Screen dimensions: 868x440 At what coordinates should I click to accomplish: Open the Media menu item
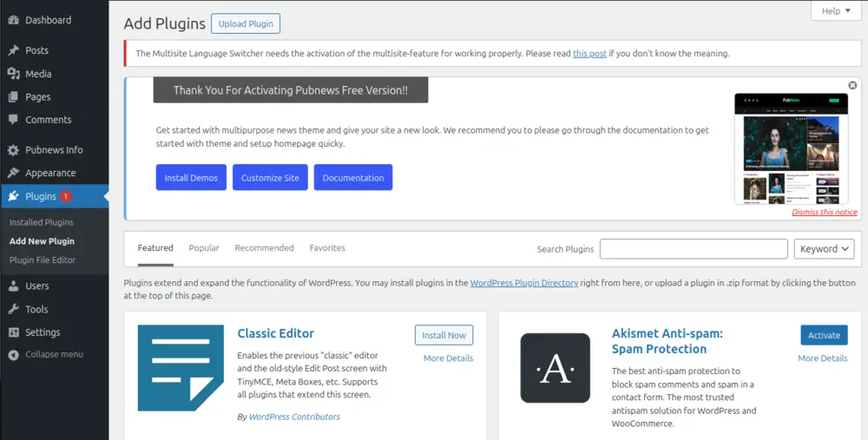(54, 74)
